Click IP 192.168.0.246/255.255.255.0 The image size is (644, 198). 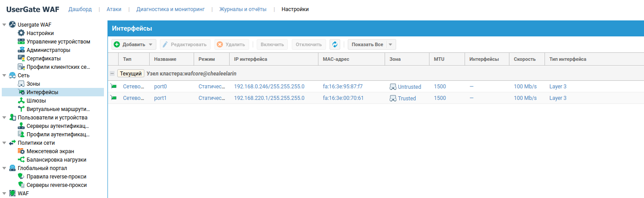coord(269,87)
